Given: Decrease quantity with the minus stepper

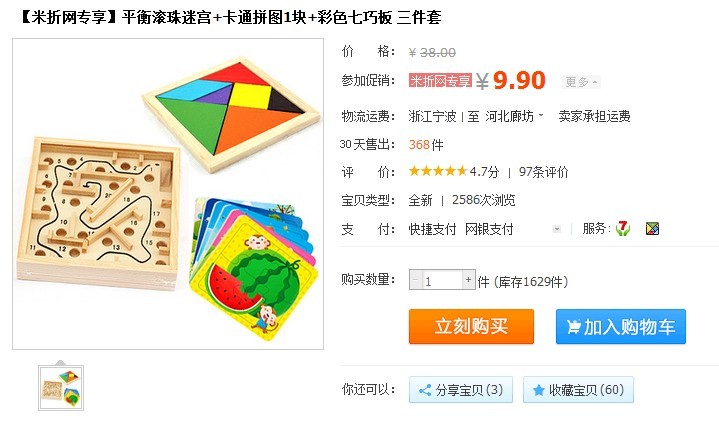Looking at the screenshot, I should [x=416, y=279].
